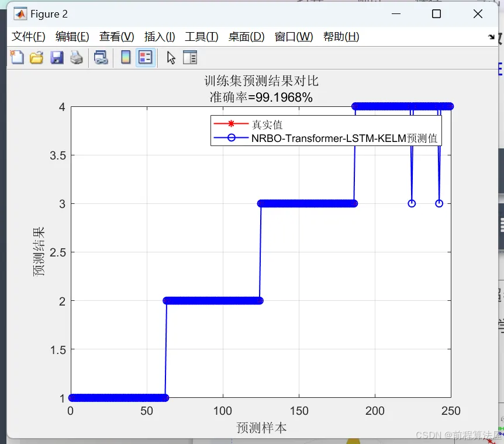
Task: Open the 插入 menu
Action: point(159,36)
